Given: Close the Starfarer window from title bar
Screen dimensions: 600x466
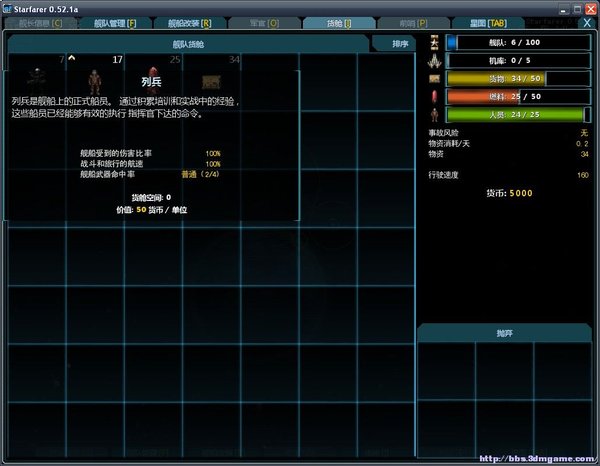Looking at the screenshot, I should tap(591, 9).
